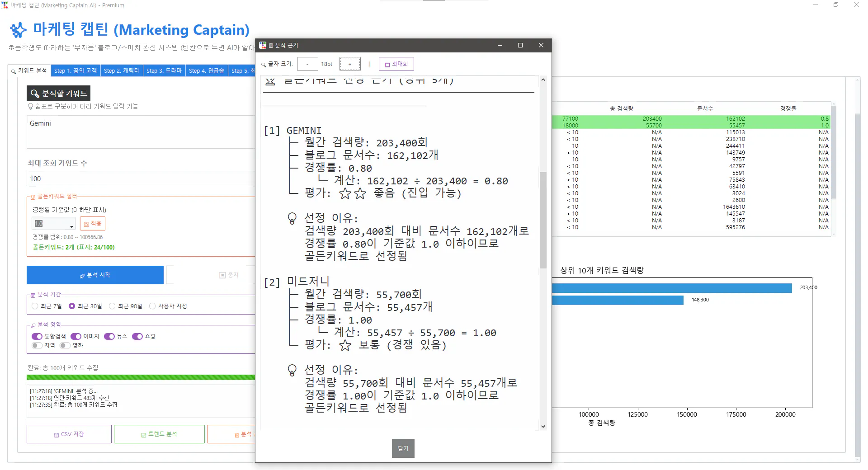Viewport: 868px width, 470px height.
Task: Click the main window right-edge scrollbar
Action: click(858, 285)
